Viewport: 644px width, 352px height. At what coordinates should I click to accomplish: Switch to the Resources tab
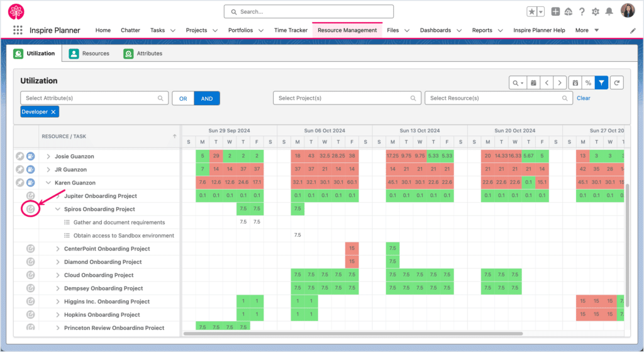[89, 54]
